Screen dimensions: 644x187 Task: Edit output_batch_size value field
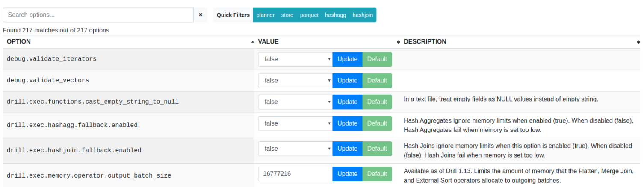point(295,174)
